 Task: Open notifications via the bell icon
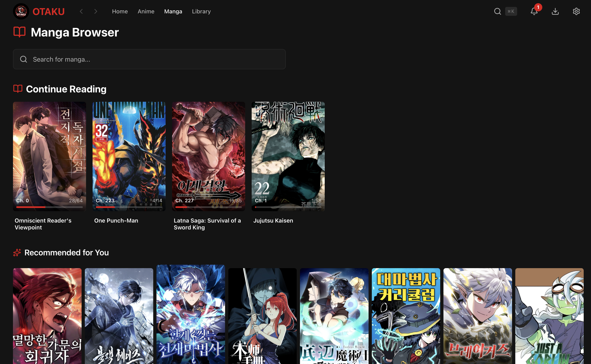[x=534, y=11]
